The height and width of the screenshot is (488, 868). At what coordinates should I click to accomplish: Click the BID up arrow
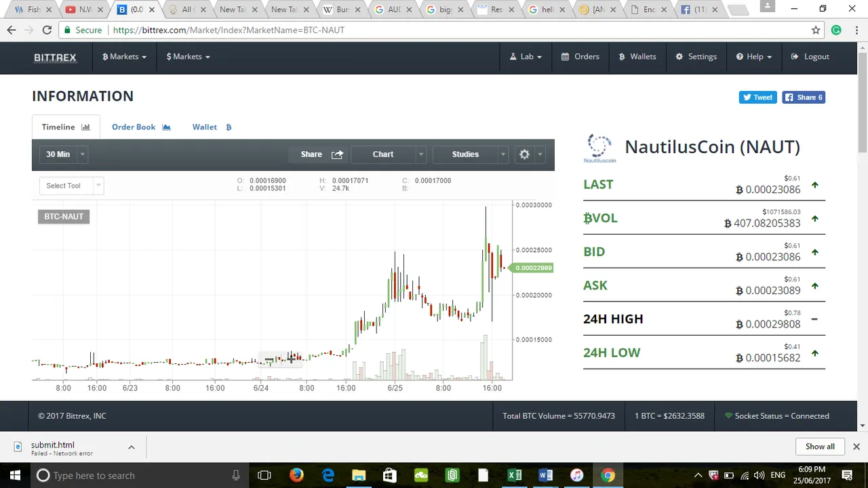(814, 252)
